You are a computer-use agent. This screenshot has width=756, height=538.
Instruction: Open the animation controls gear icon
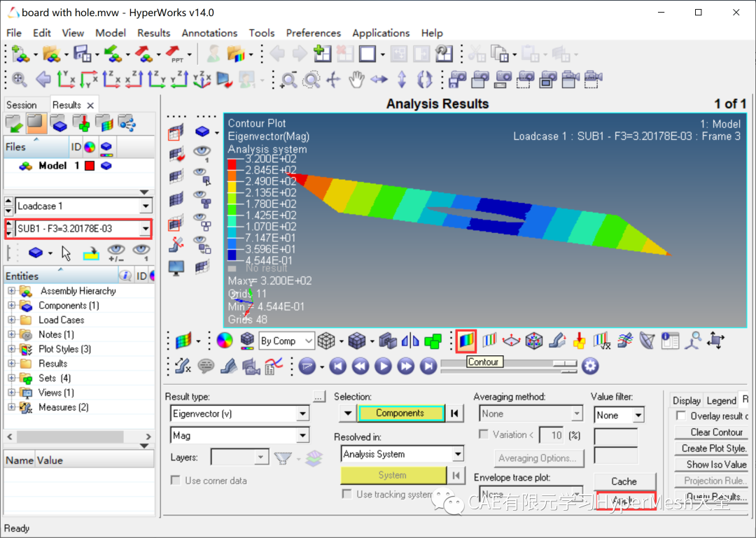[591, 366]
